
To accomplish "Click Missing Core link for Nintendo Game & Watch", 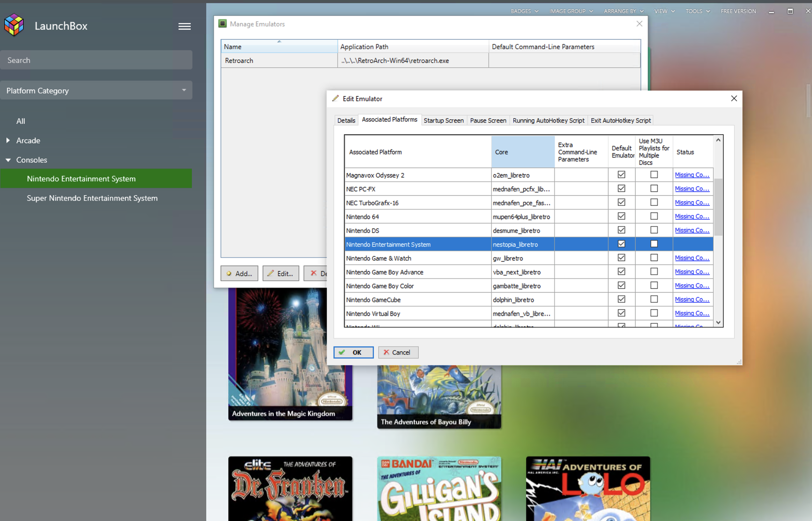I will (692, 258).
